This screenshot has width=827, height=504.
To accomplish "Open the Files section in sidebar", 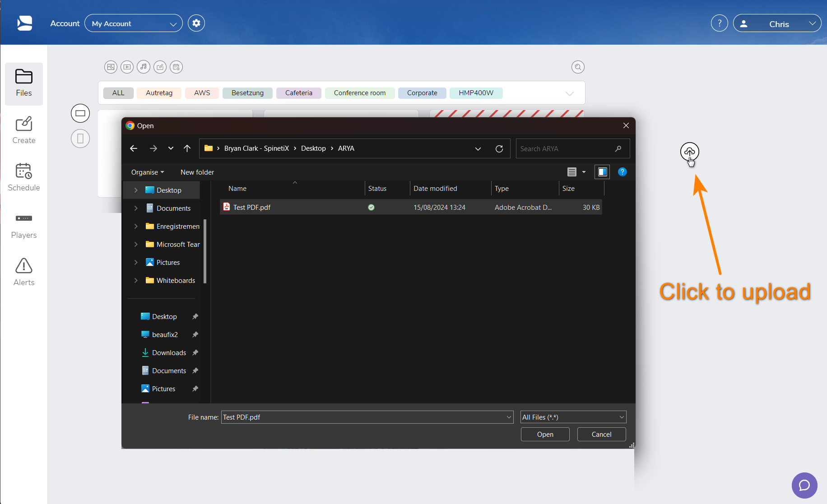I will pyautogui.click(x=24, y=83).
